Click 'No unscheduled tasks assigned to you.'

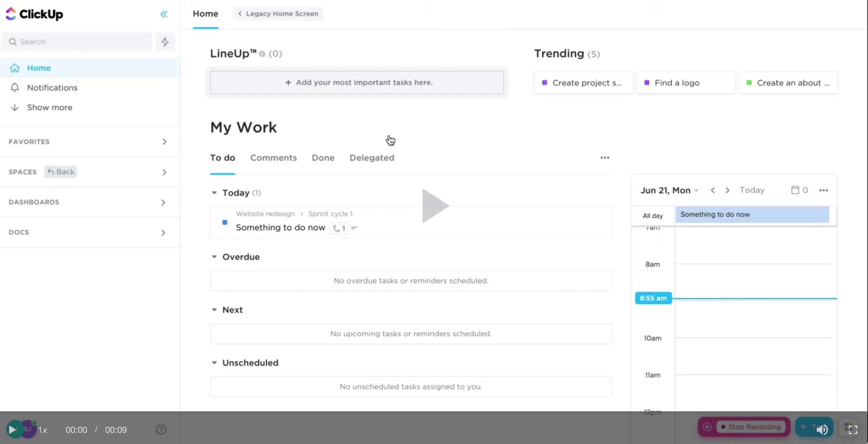point(411,387)
